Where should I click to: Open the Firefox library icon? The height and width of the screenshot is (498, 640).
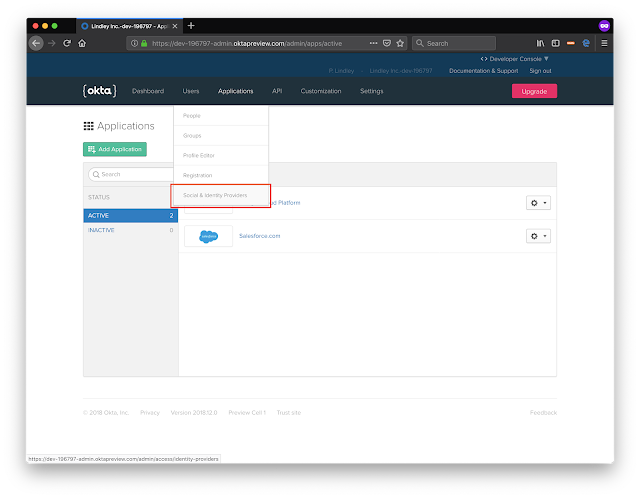[x=540, y=43]
